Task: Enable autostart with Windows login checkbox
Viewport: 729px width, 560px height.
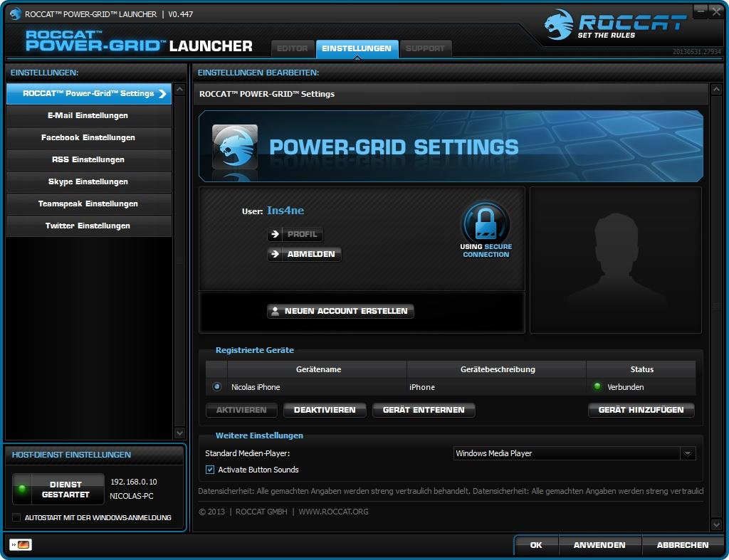Action: pos(16,517)
